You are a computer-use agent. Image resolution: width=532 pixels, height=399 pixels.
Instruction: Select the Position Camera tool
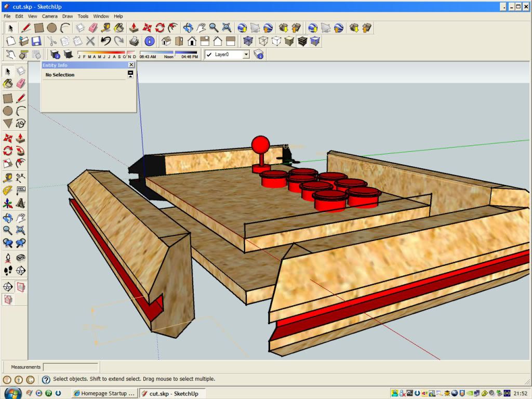(x=8, y=258)
